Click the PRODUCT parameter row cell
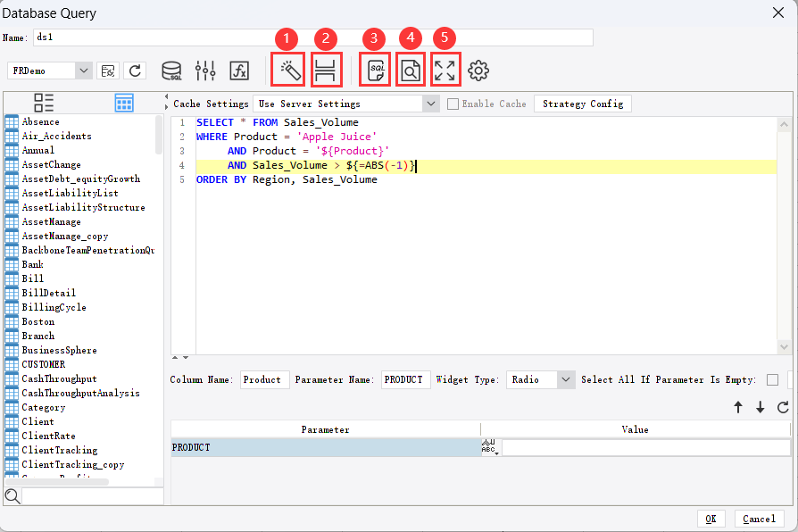Viewport: 798px width, 532px height. click(326, 447)
